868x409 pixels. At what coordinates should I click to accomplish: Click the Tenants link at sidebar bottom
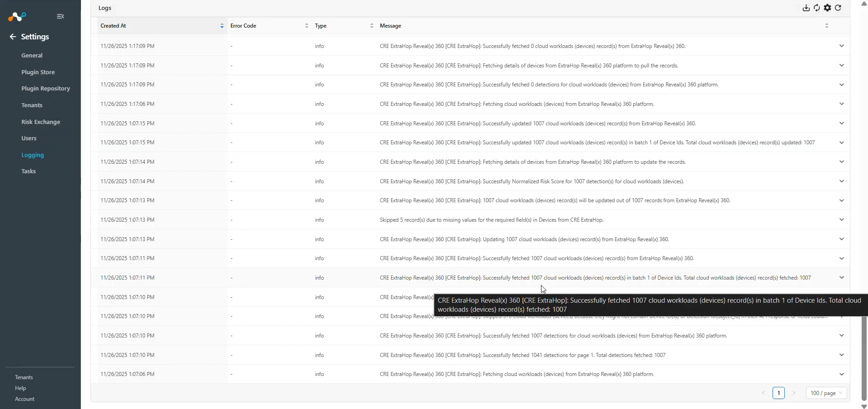tap(24, 377)
